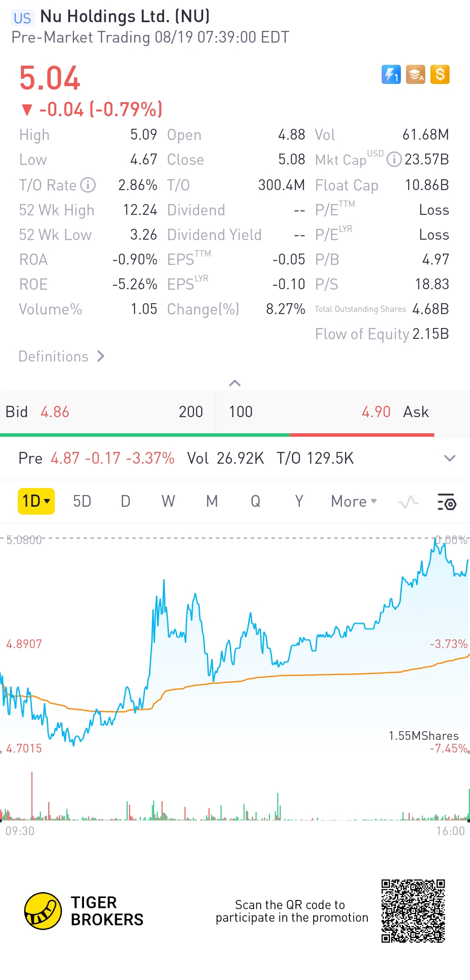Tap the promotion QR code
The height and width of the screenshot is (980, 470).
click(x=413, y=911)
